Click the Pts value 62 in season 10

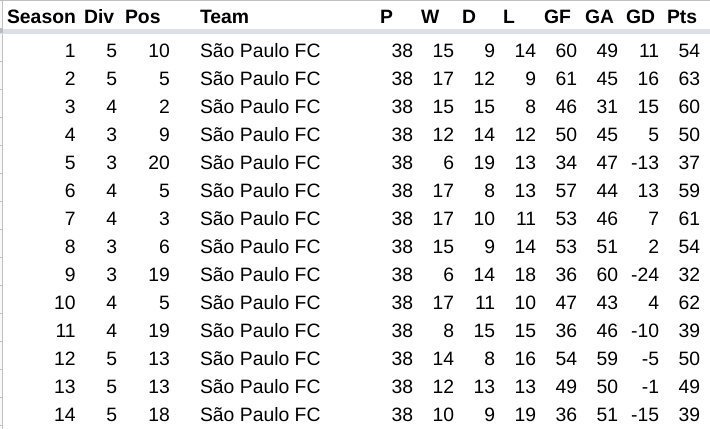pyautogui.click(x=688, y=303)
